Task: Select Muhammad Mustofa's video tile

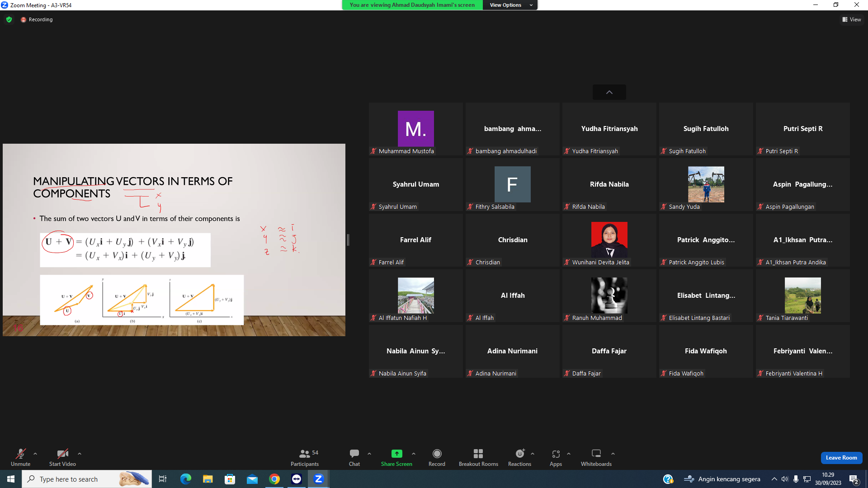Action: click(x=416, y=129)
